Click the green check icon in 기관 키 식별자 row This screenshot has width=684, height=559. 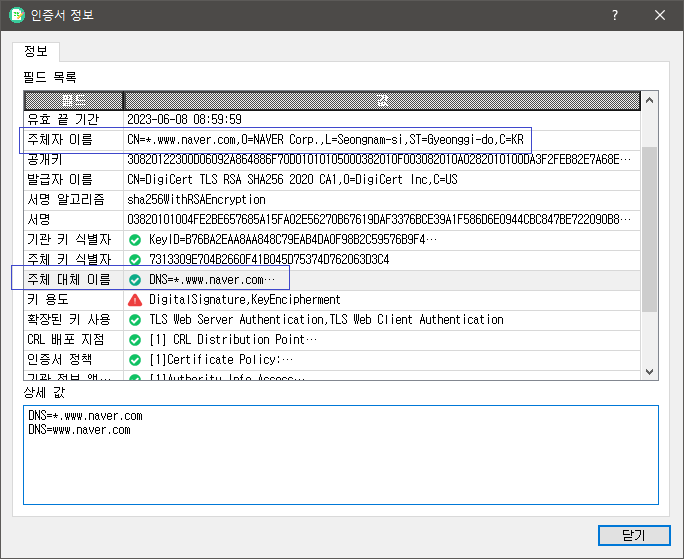(135, 240)
